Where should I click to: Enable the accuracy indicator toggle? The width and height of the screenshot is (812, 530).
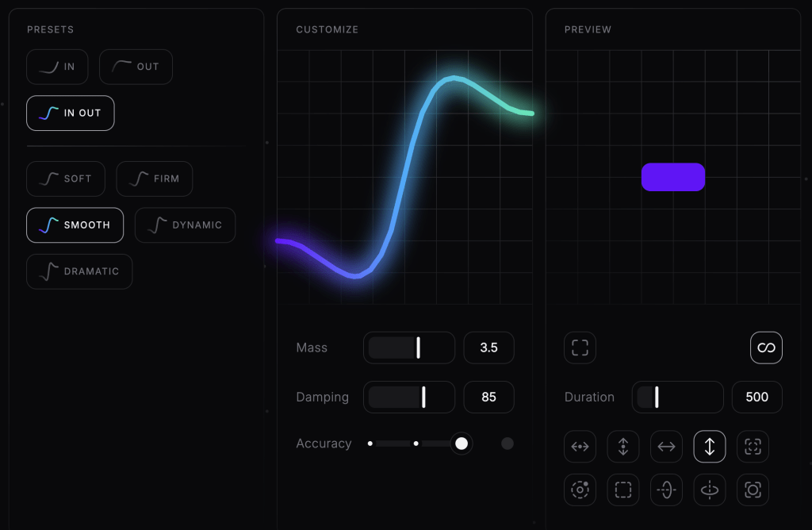click(507, 444)
